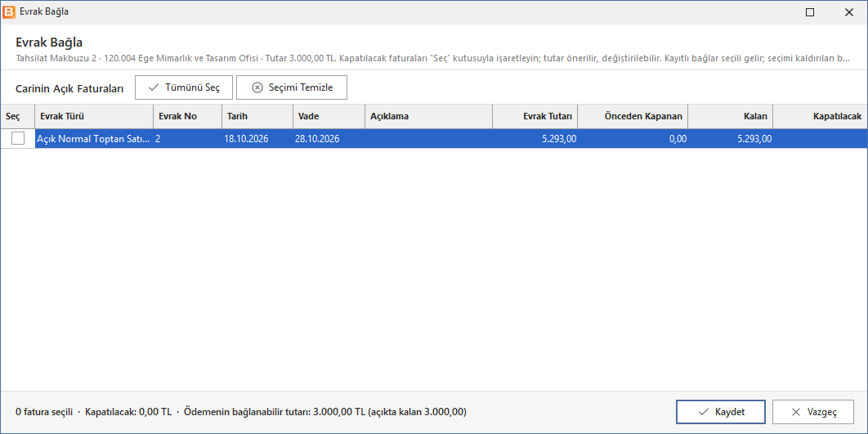Sort by the Vade column header
This screenshot has height=434, width=868.
(x=329, y=116)
